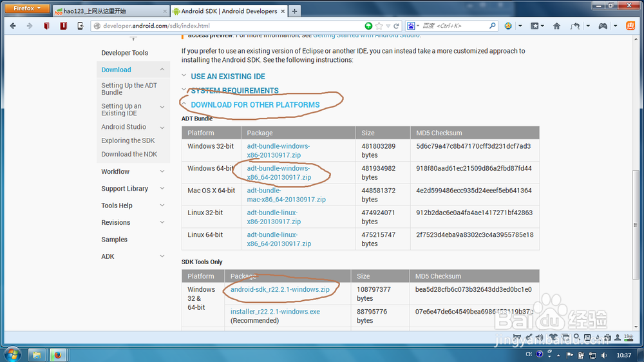Expand the Tools Help section chevron
The height and width of the screenshot is (362, 644).
pos(162,205)
